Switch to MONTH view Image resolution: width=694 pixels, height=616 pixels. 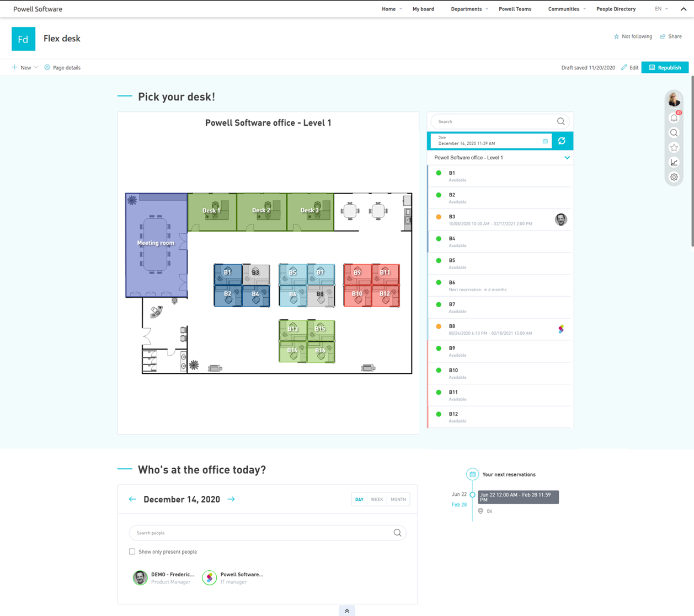(x=398, y=500)
